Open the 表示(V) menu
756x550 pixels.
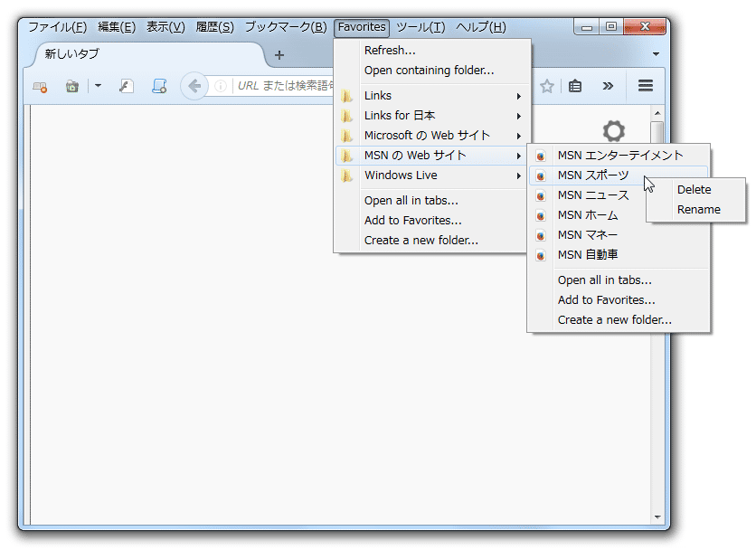(x=165, y=27)
